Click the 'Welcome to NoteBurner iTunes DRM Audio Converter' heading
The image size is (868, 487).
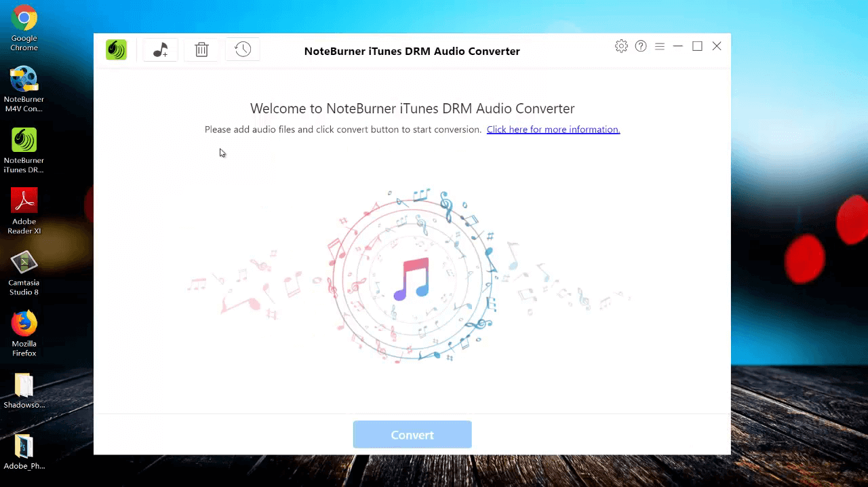point(412,109)
